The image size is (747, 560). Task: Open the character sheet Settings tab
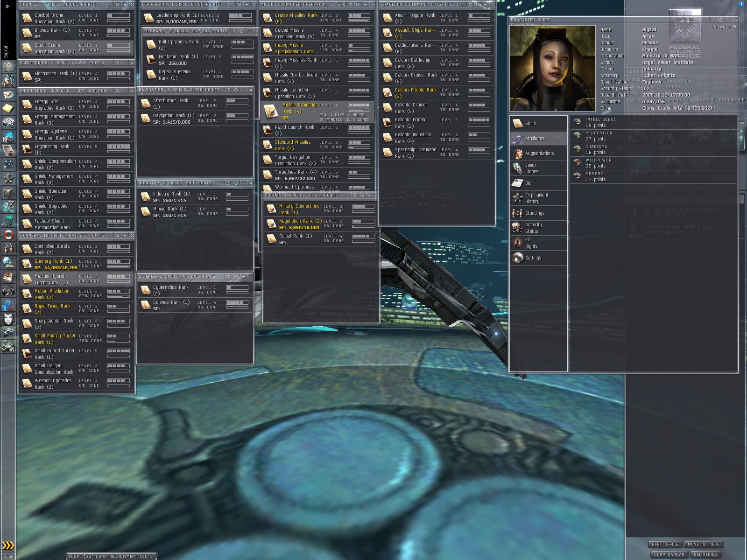point(538,258)
